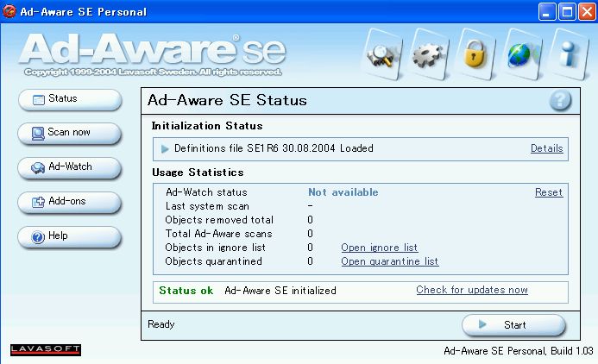The width and height of the screenshot is (598, 364).
Task: Click the Ad-Aware title bar logo icon
Action: tap(9, 11)
